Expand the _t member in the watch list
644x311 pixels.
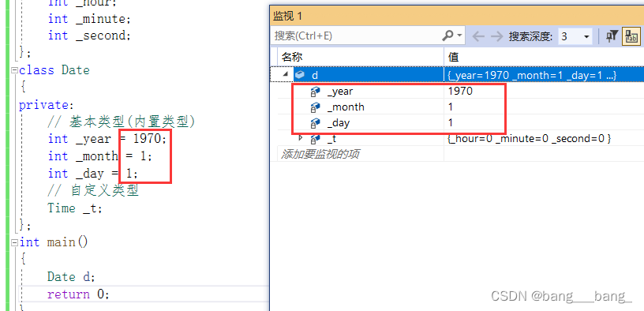coord(300,137)
